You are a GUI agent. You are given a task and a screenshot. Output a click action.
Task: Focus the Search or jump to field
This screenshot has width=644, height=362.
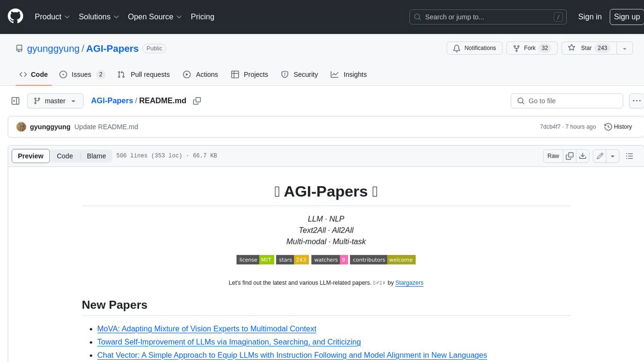[489, 17]
